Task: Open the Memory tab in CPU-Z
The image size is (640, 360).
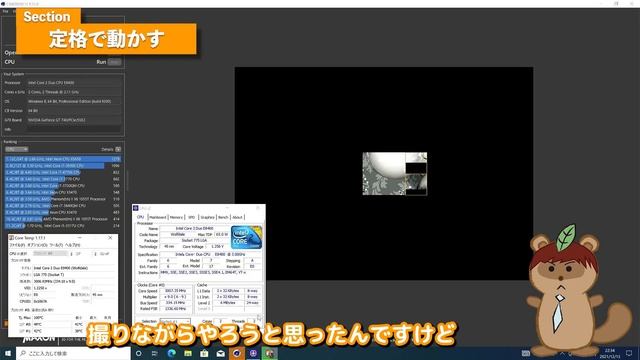Action: click(x=176, y=217)
